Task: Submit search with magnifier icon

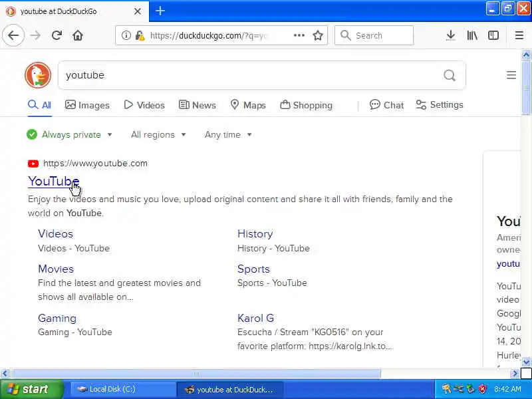Action: coord(450,75)
